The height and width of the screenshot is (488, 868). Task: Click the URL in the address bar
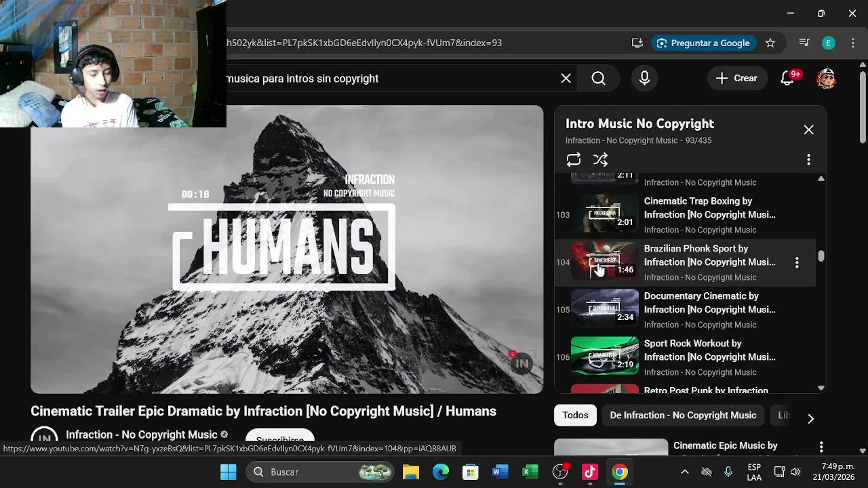pos(364,43)
